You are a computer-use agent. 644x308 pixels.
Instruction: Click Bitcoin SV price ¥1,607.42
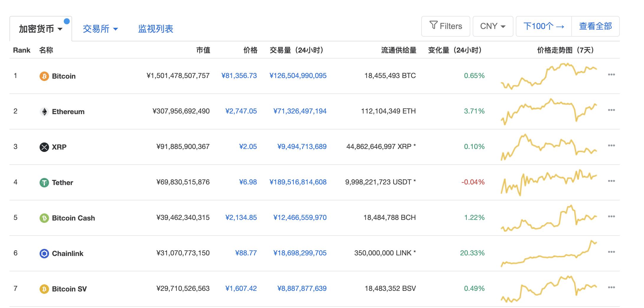pyautogui.click(x=241, y=288)
